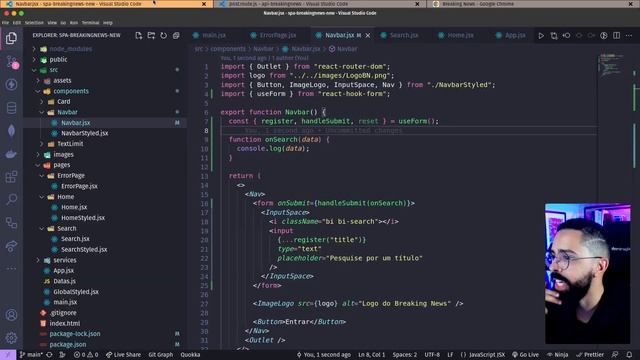Click Prettier in status bar
The height and width of the screenshot is (360, 640).
coord(590,355)
